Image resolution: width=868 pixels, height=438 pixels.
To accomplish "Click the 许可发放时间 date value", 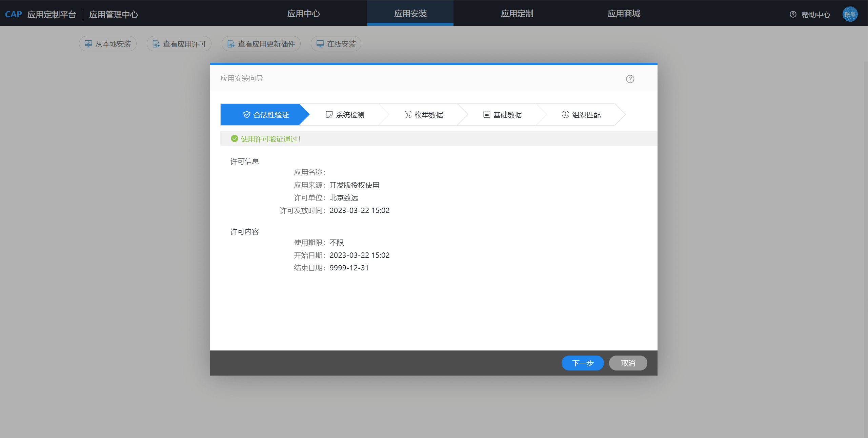I will click(359, 211).
